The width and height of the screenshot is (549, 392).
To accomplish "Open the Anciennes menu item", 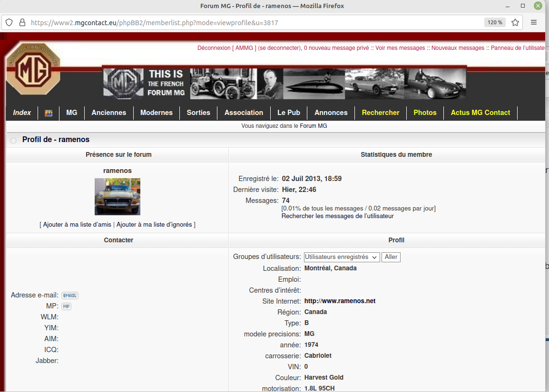I will tap(108, 113).
